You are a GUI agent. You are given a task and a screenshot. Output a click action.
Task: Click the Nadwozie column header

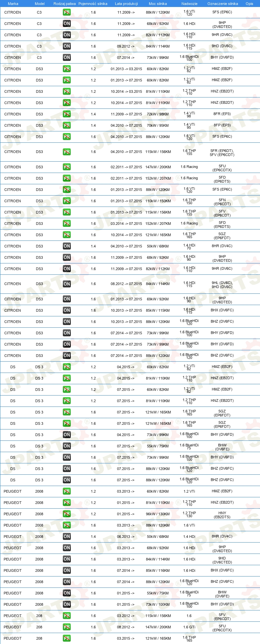coord(190,4)
